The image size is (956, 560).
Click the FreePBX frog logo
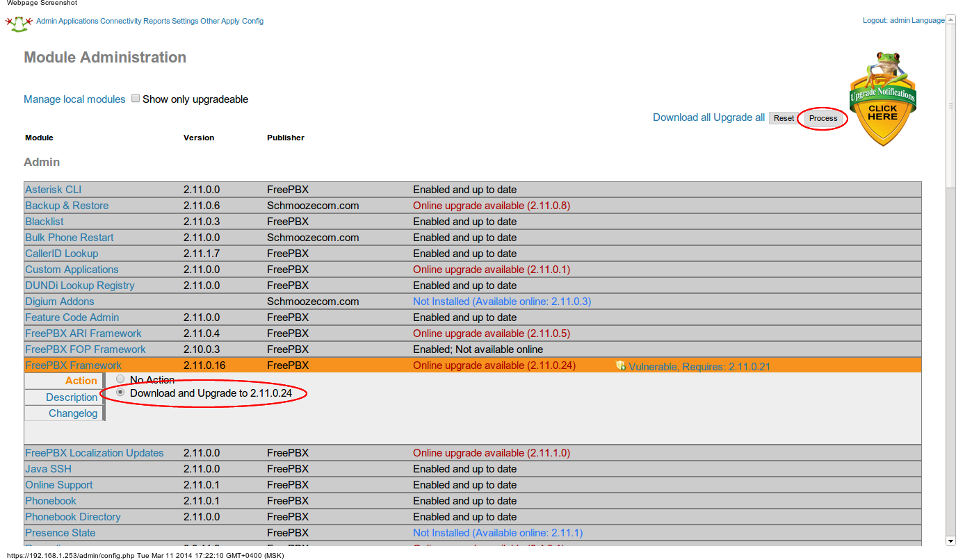pyautogui.click(x=19, y=23)
